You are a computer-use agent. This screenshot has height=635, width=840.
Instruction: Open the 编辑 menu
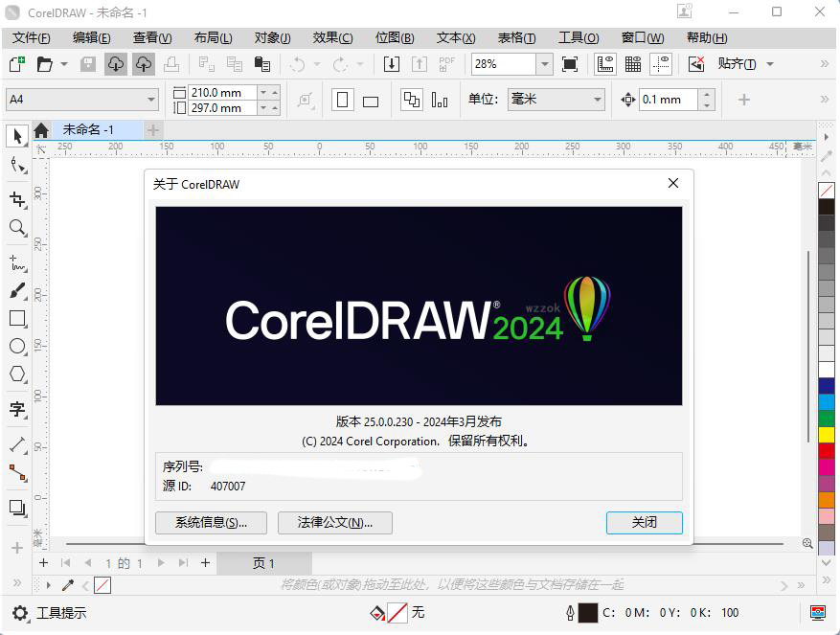click(x=92, y=38)
